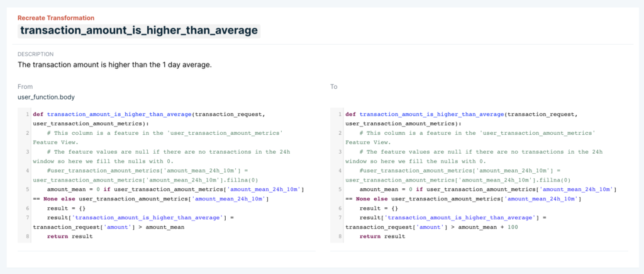This screenshot has height=274, width=644.
Task: Click the user_function.body label
Action: pyautogui.click(x=46, y=97)
